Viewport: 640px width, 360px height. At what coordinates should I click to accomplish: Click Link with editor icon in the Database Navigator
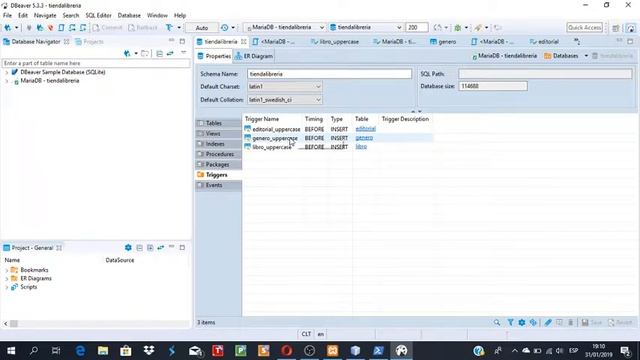(x=170, y=53)
